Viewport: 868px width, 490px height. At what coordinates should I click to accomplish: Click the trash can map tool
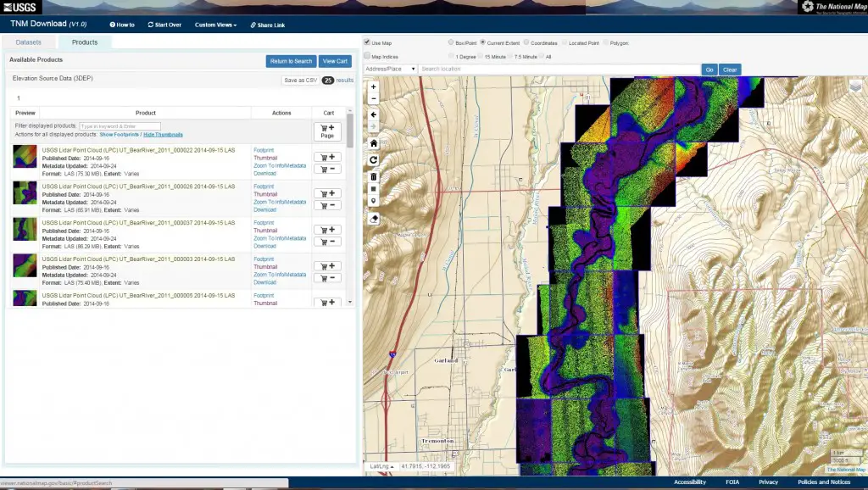point(373,176)
